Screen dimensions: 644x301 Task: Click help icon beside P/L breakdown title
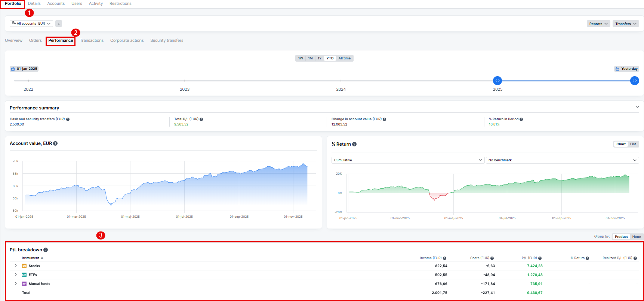pos(46,250)
